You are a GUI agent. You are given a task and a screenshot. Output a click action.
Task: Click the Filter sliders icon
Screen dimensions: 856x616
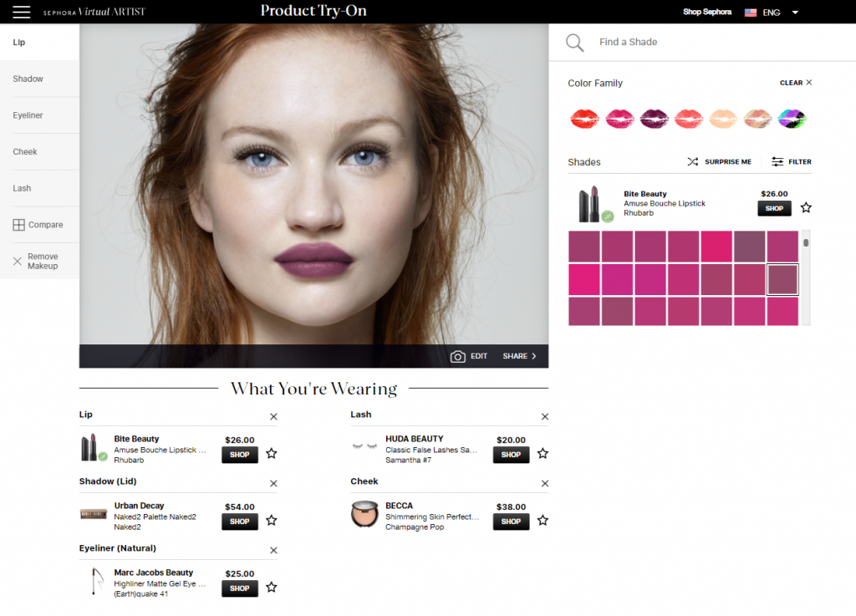pos(777,161)
